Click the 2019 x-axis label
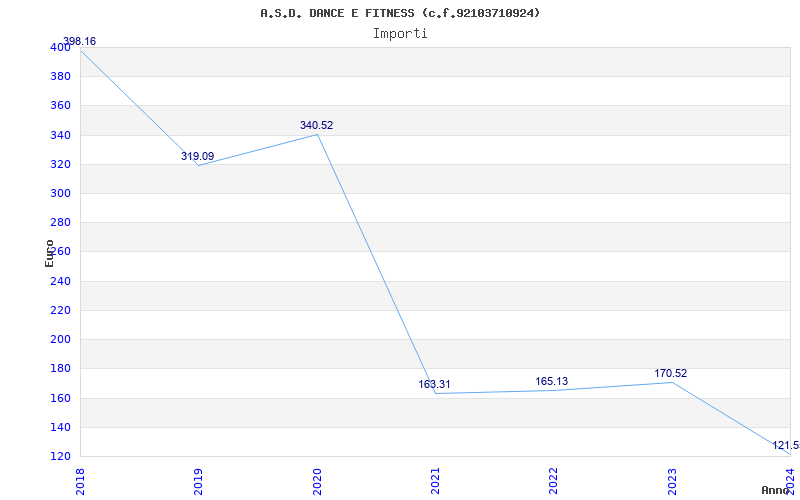Image resolution: width=800 pixels, height=500 pixels. (198, 482)
